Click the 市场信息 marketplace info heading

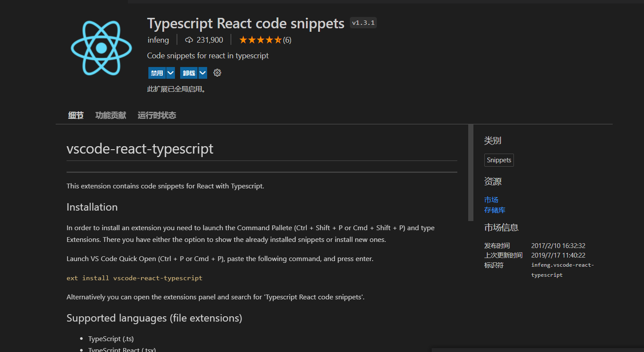click(501, 228)
